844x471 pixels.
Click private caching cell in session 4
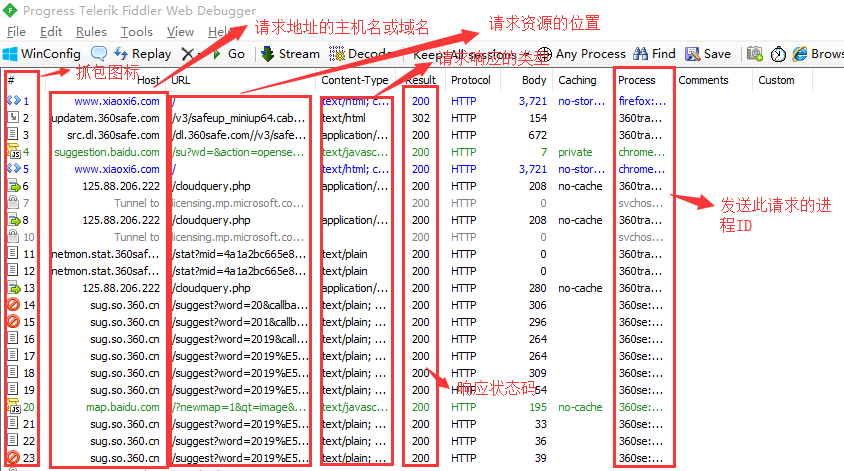(x=575, y=152)
